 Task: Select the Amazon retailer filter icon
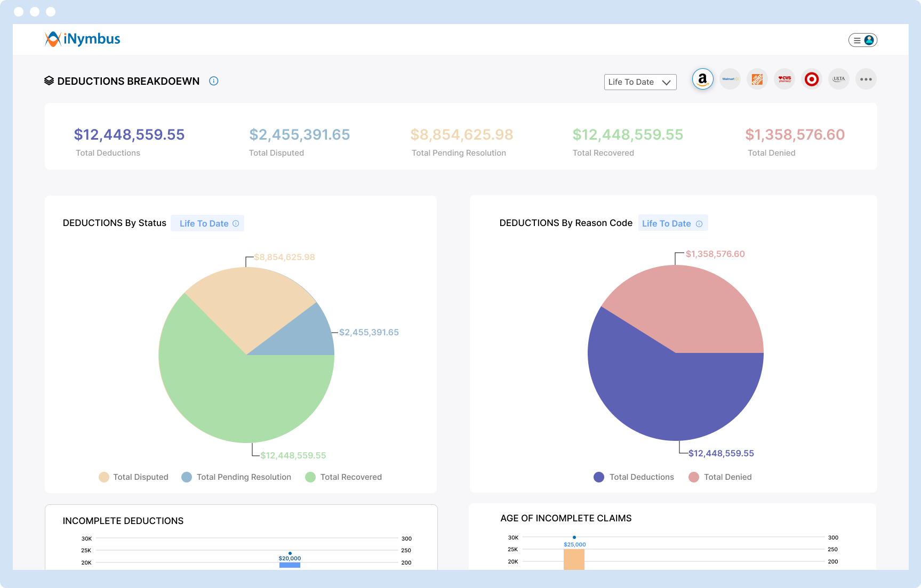tap(703, 78)
